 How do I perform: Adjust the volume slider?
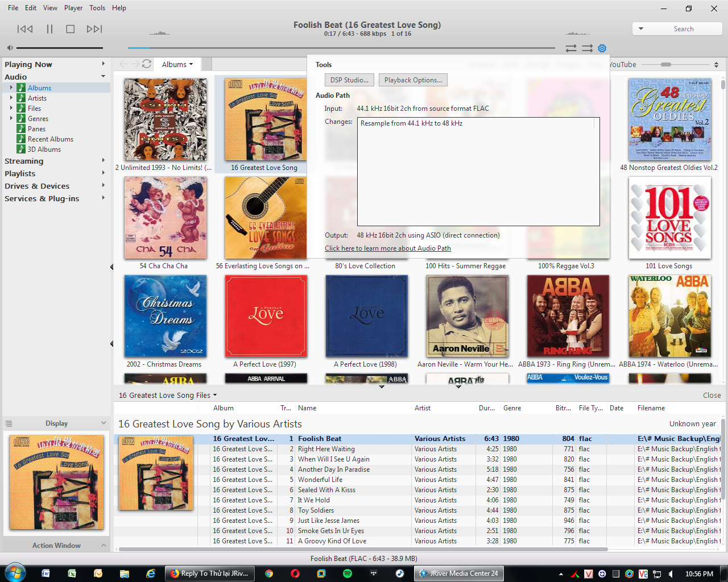coord(60,48)
